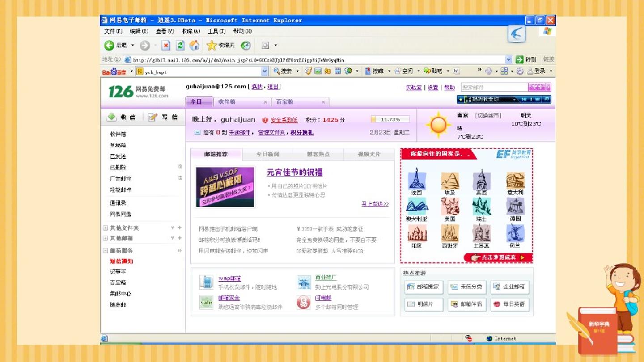Open Favorites with the star icon
644x362 pixels.
(212, 45)
